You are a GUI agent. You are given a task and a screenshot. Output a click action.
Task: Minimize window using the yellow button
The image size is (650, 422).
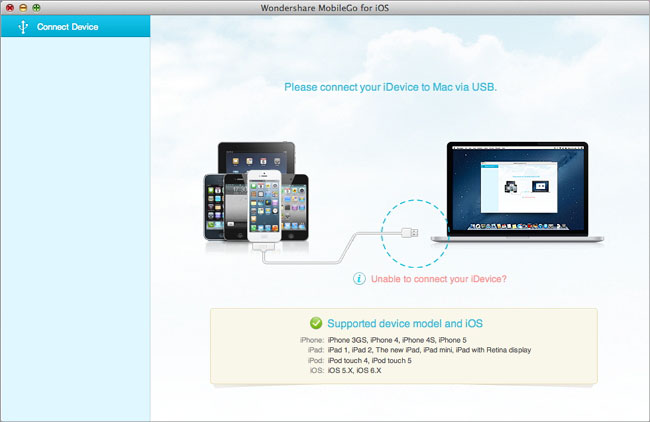tap(23, 7)
